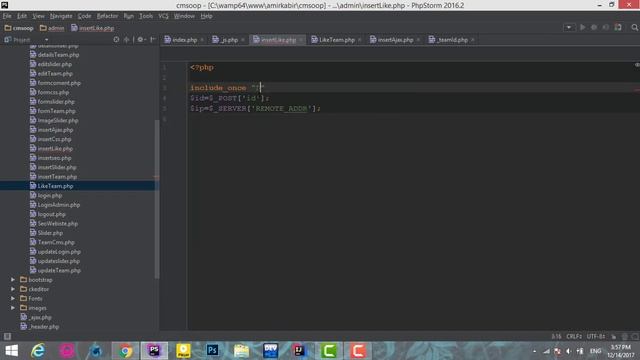This screenshot has width=640, height=360.
Task: Click the volume speaker tray icon
Action: [x=569, y=351]
